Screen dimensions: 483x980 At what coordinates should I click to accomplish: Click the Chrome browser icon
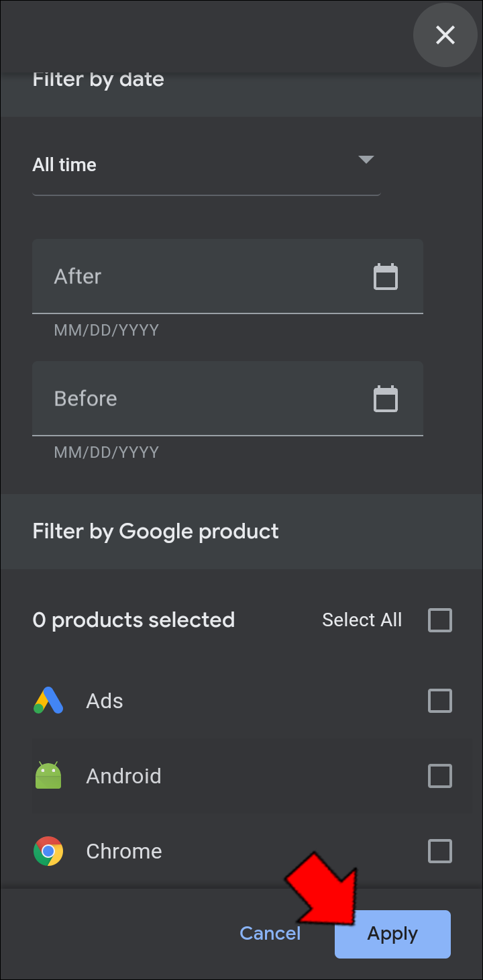[48, 851]
